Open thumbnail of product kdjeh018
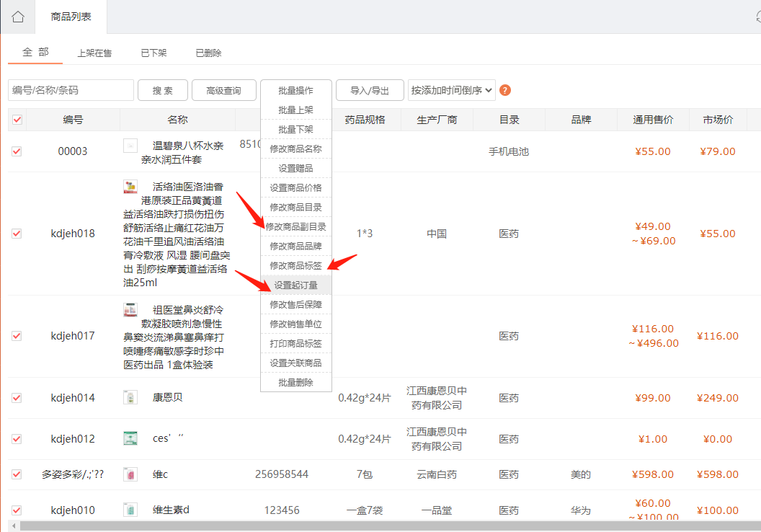 click(130, 187)
